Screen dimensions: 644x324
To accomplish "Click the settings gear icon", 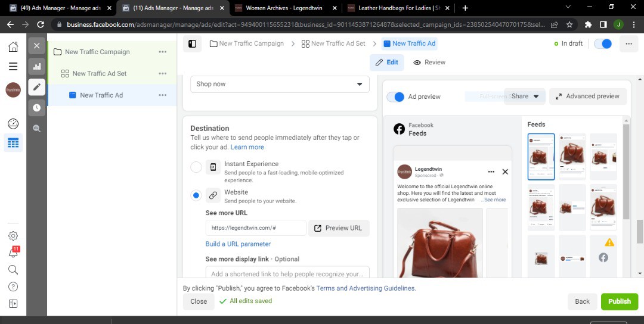I will pos(13,236).
